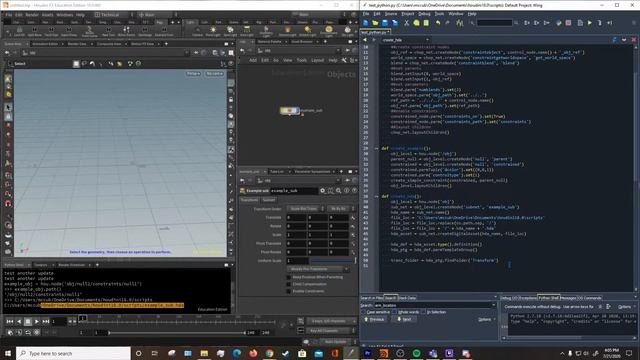Switch to Python Shell tab in Wing
This screenshot has height=360, width=640.
(x=548, y=298)
